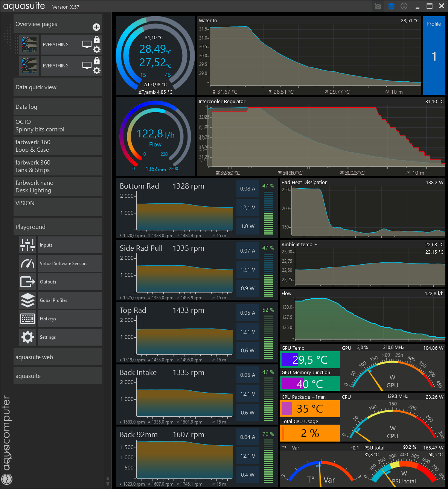Click GPU Memory Junction 40 °C tile
This screenshot has height=489, width=448.
[310, 384]
